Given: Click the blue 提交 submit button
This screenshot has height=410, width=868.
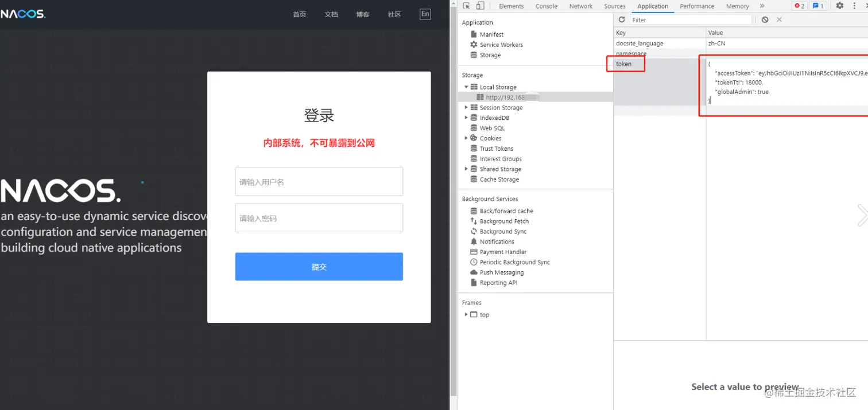Looking at the screenshot, I should click(319, 267).
